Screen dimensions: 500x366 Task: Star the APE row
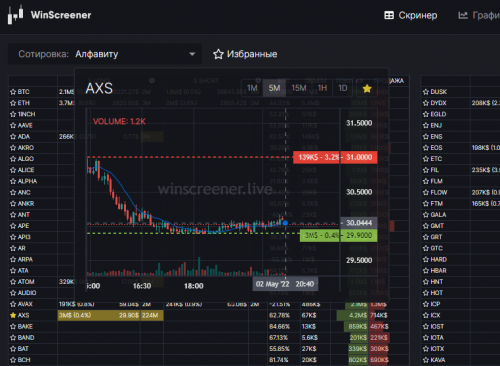point(13,226)
